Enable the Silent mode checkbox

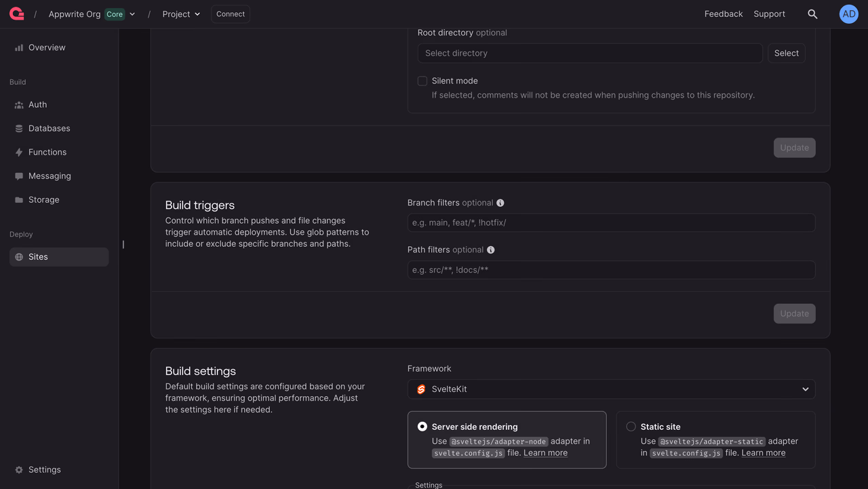pyautogui.click(x=422, y=81)
